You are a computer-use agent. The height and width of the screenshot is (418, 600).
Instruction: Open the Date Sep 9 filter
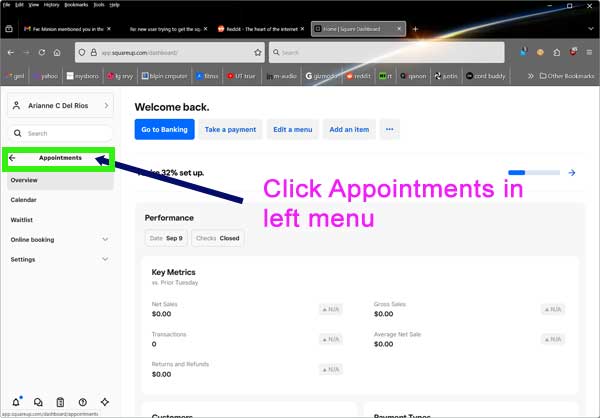(x=166, y=238)
